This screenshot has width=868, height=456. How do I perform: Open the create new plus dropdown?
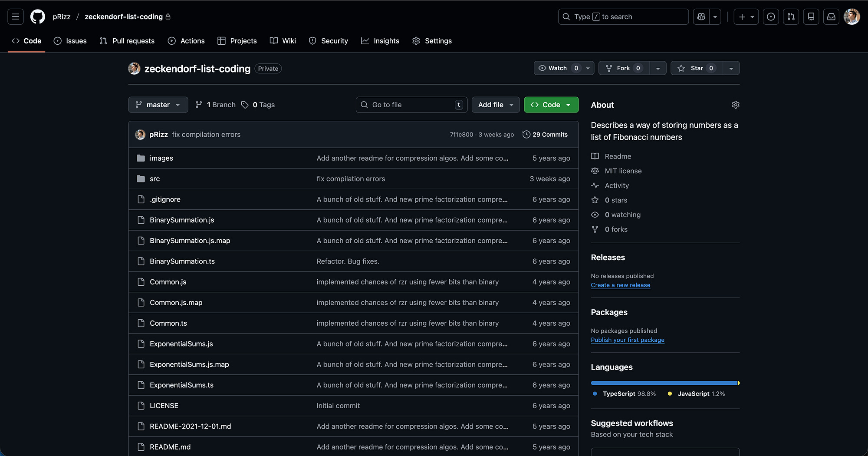pos(746,17)
